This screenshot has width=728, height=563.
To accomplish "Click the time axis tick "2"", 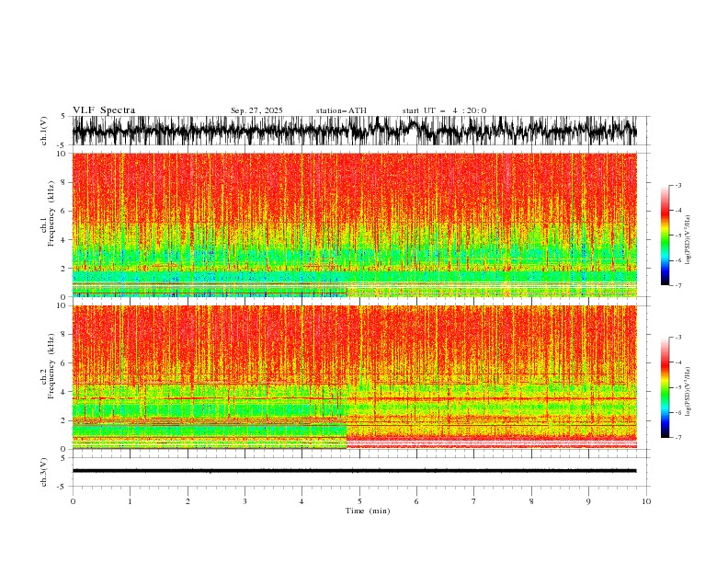I will (188, 501).
